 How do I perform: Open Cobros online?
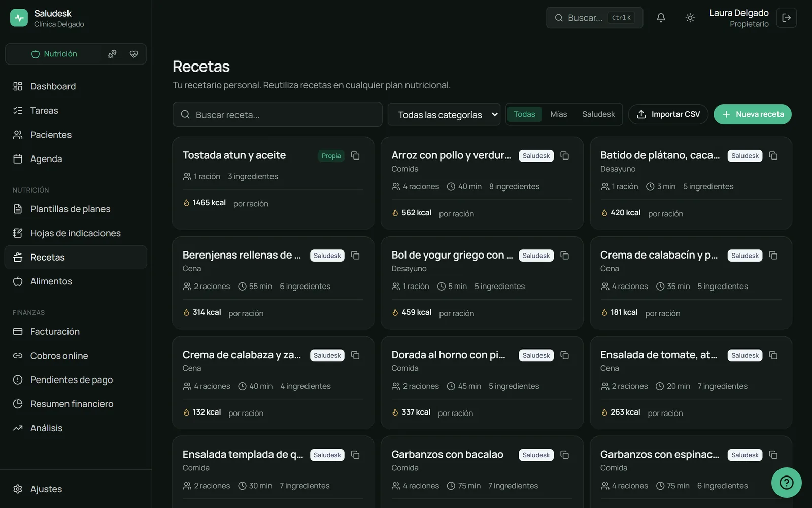point(76,356)
